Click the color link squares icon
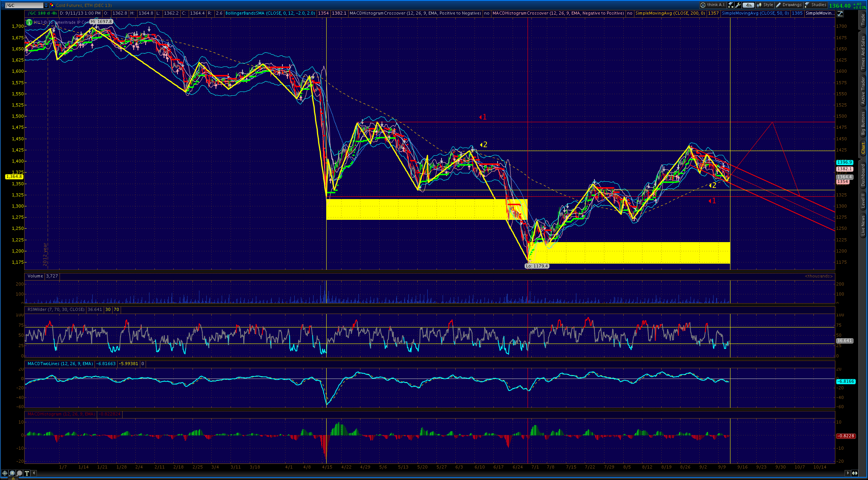Viewport: 868px width, 480px height. 52,5
